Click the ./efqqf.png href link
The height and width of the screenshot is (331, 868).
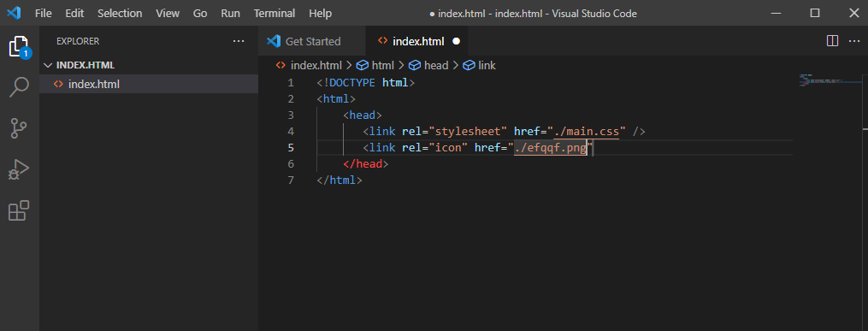(550, 148)
